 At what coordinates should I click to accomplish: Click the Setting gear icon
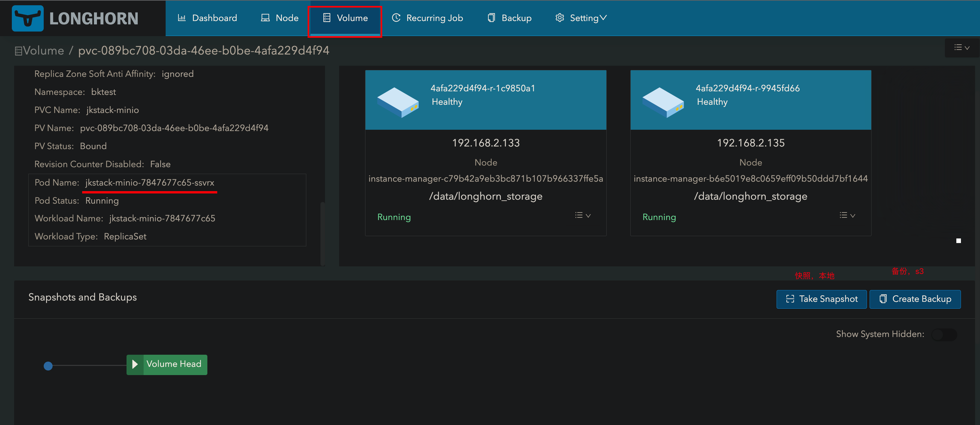click(559, 18)
